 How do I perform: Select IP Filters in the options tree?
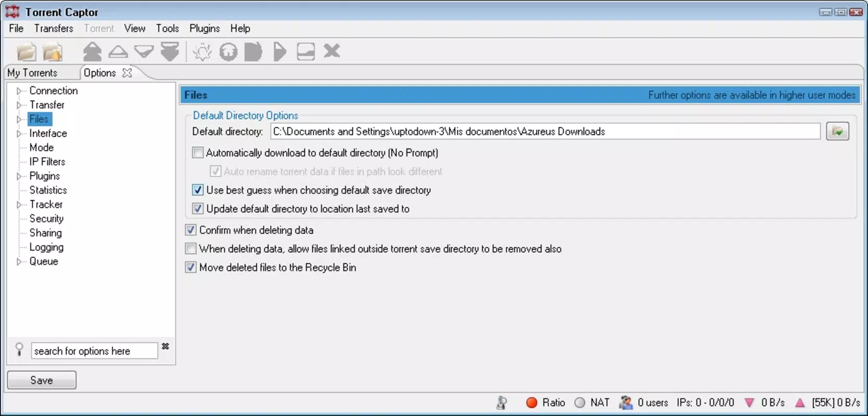tap(47, 162)
